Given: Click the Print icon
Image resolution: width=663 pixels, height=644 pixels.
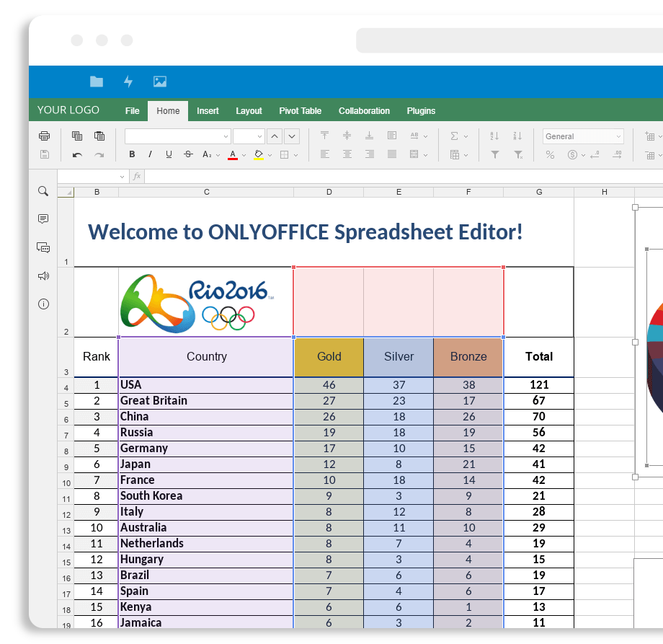Looking at the screenshot, I should (44, 136).
